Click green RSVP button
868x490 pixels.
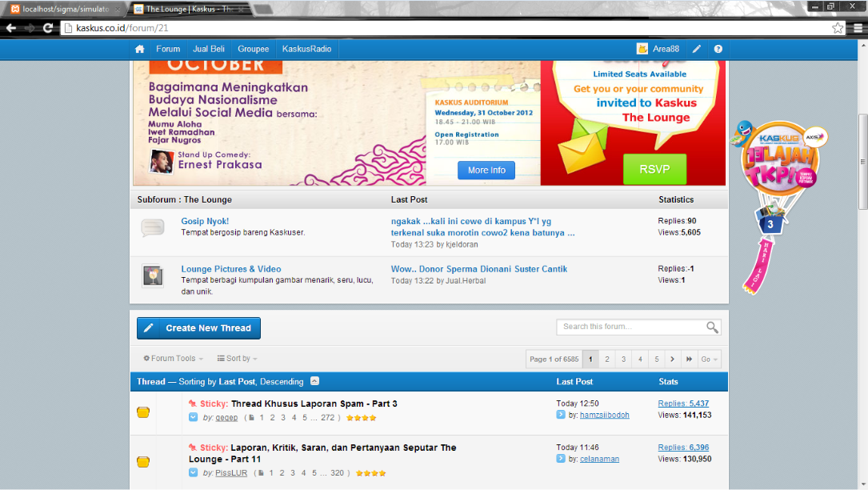[x=655, y=169]
